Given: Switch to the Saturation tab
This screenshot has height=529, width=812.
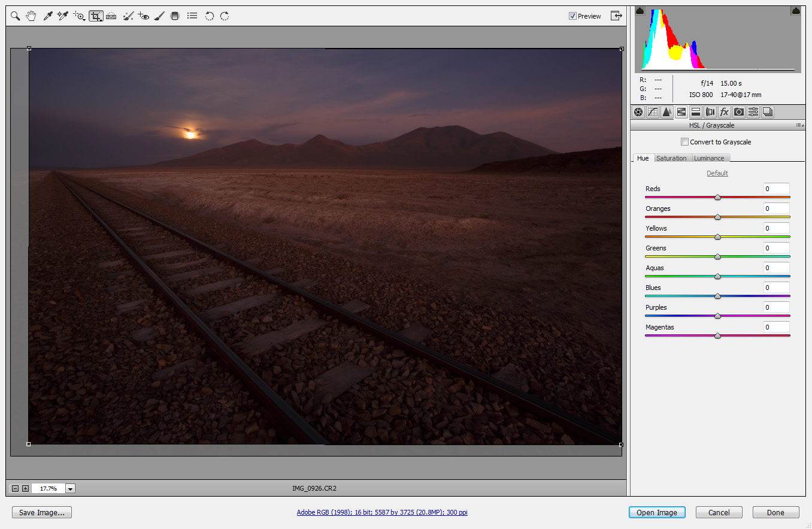Looking at the screenshot, I should [671, 158].
